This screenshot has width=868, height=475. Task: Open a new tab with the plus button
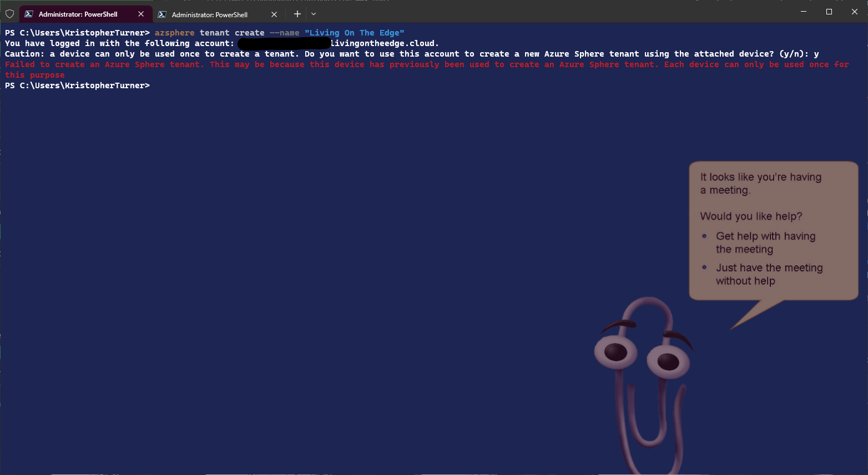pos(297,14)
